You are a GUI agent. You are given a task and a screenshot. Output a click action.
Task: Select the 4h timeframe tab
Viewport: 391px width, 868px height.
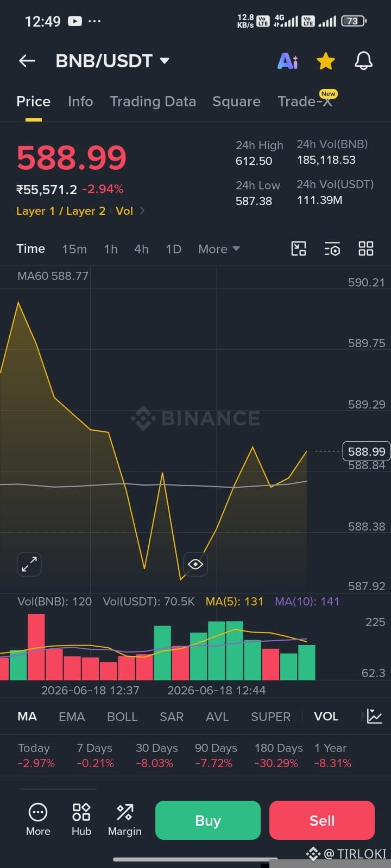click(141, 249)
